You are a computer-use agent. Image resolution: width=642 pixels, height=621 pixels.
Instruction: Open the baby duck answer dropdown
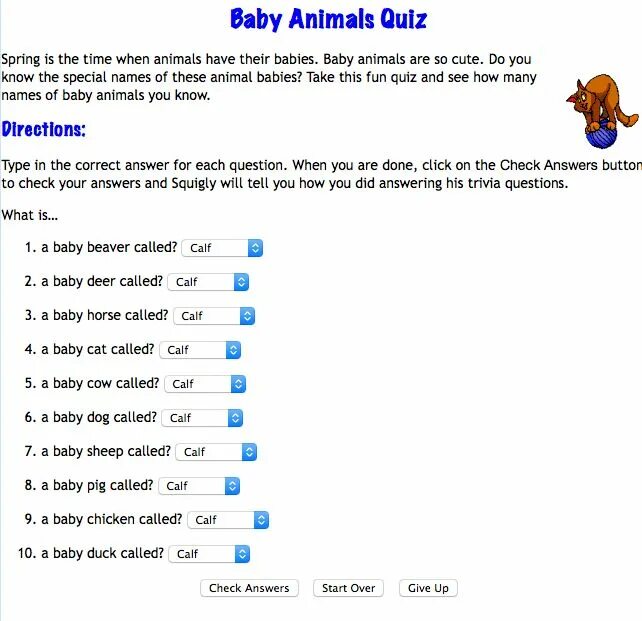click(x=209, y=554)
